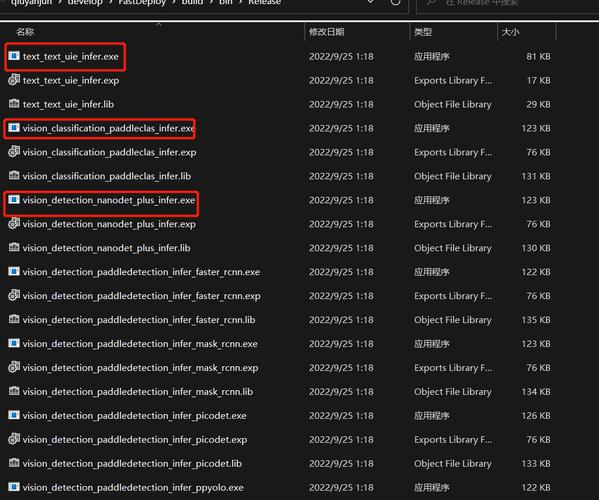
Task: Click modified date of infer_faster_rcnn.exe row
Action: coord(341,272)
